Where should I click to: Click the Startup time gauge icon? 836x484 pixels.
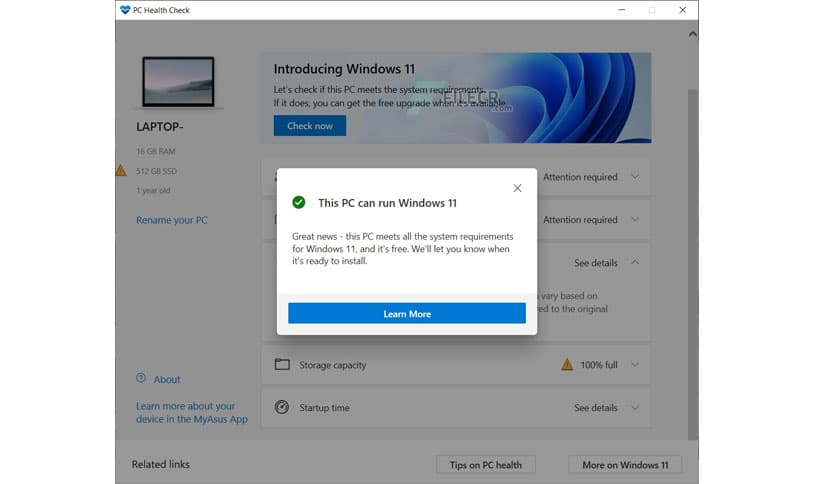tap(282, 407)
